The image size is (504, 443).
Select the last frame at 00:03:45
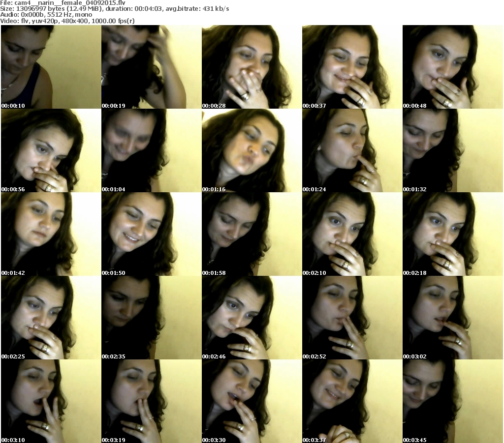453,401
